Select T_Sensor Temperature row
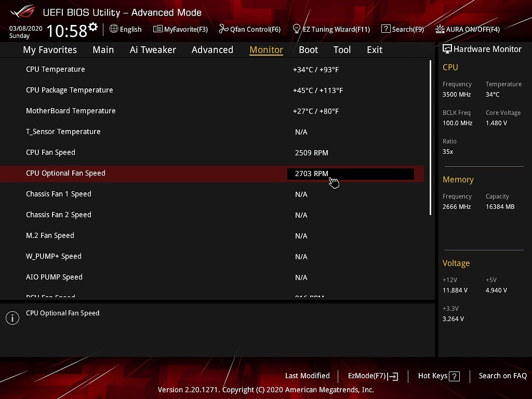Image resolution: width=532 pixels, height=399 pixels. [212, 131]
